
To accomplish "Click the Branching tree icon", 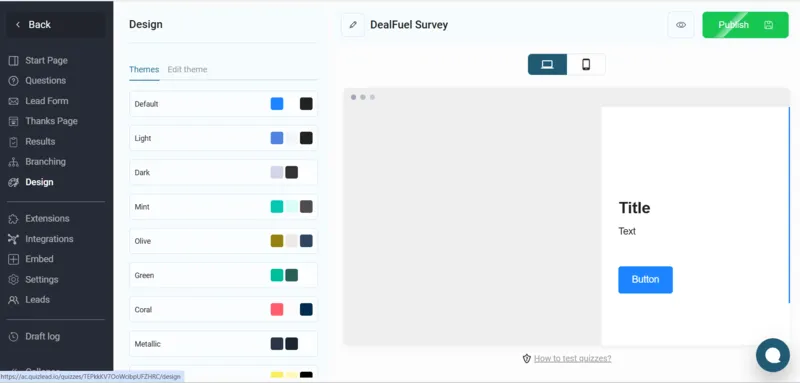I will (x=14, y=162).
